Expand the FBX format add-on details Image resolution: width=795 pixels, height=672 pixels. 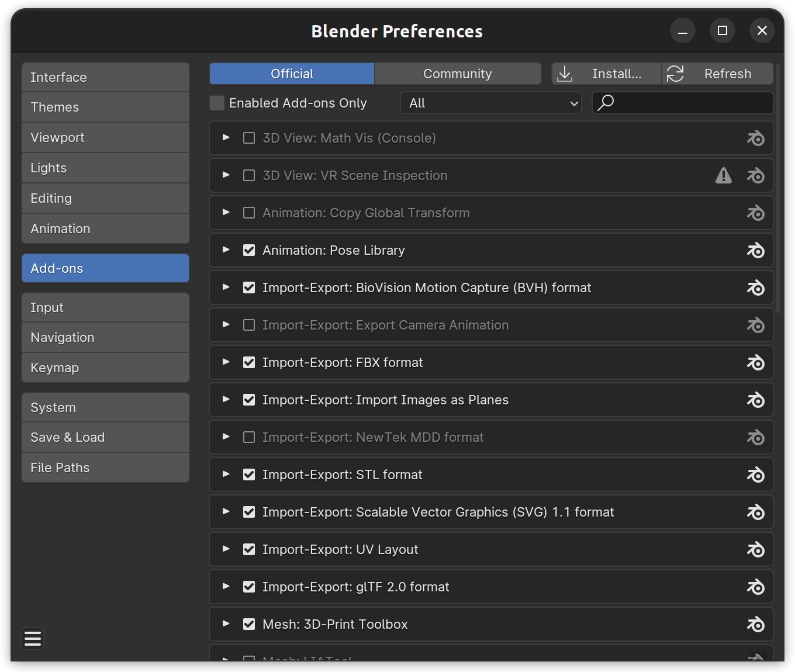coord(226,362)
